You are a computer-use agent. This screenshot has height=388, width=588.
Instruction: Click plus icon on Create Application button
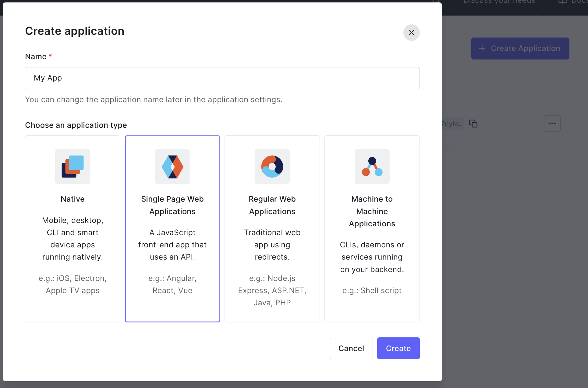(x=482, y=48)
